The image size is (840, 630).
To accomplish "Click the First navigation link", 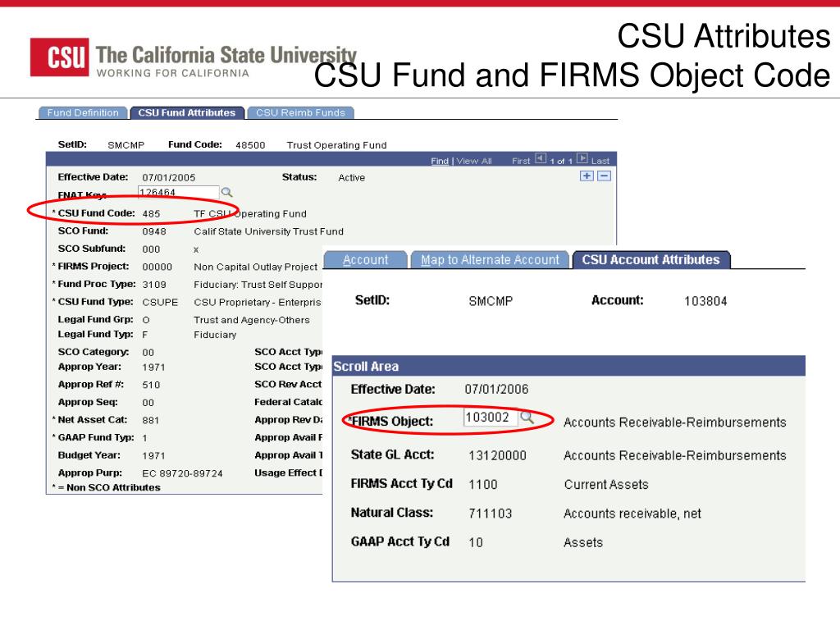I will [x=521, y=161].
